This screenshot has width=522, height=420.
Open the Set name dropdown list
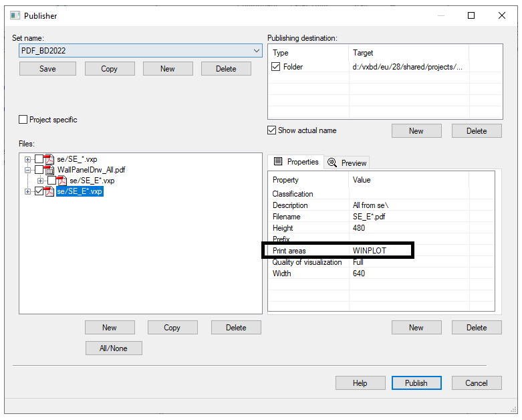257,51
